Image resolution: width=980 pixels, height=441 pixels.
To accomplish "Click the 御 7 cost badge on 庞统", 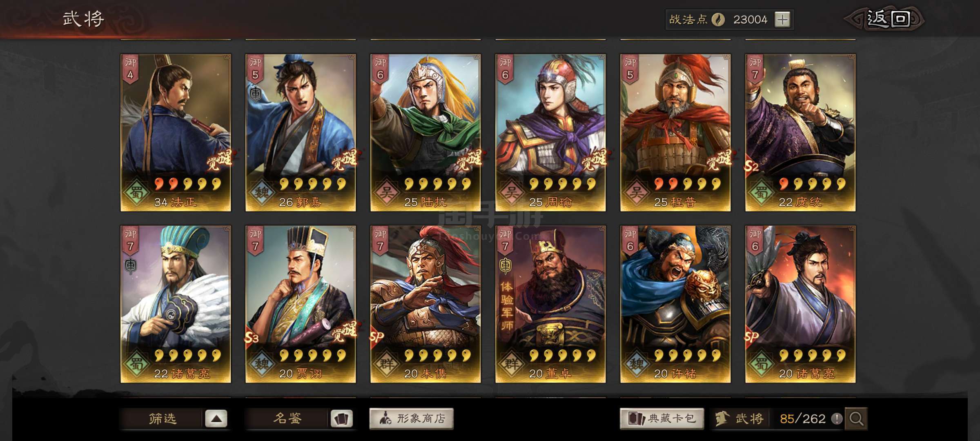I will pos(755,69).
